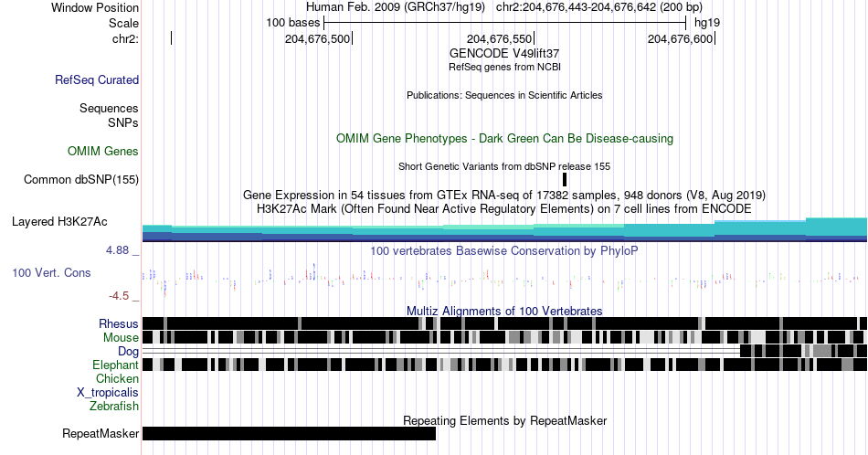Click the 204,676,500 ruler position
This screenshot has height=455, width=868.
[x=318, y=38]
